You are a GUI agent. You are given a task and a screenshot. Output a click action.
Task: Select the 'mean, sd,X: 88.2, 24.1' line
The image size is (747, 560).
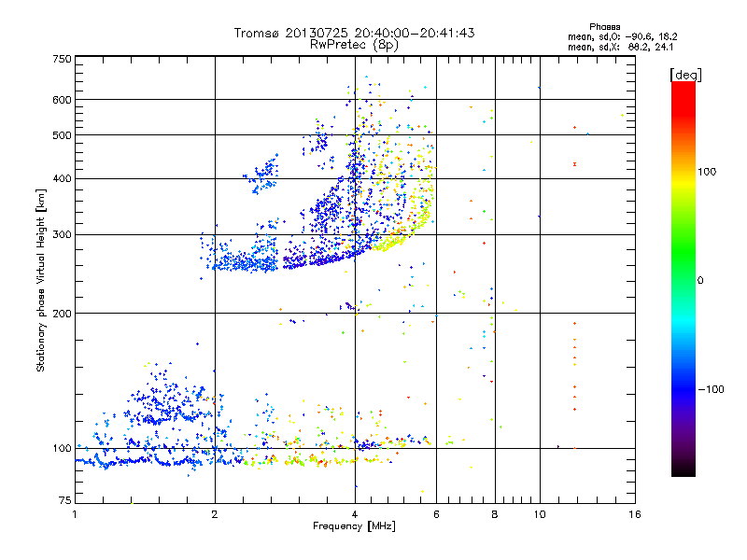coord(621,47)
